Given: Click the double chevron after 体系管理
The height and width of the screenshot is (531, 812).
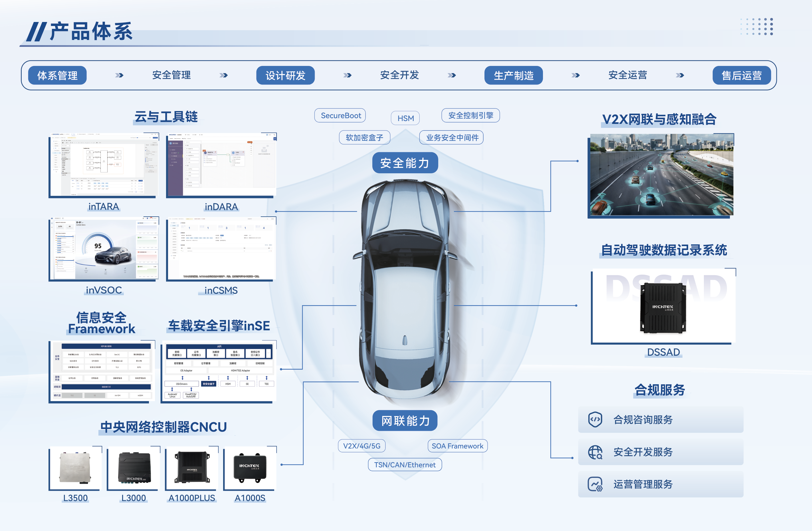Looking at the screenshot, I should click(119, 75).
